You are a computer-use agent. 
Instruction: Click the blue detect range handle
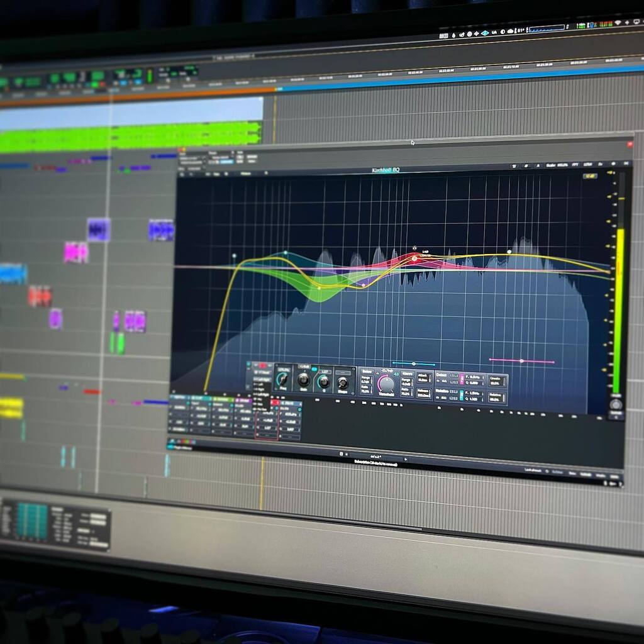point(414,364)
